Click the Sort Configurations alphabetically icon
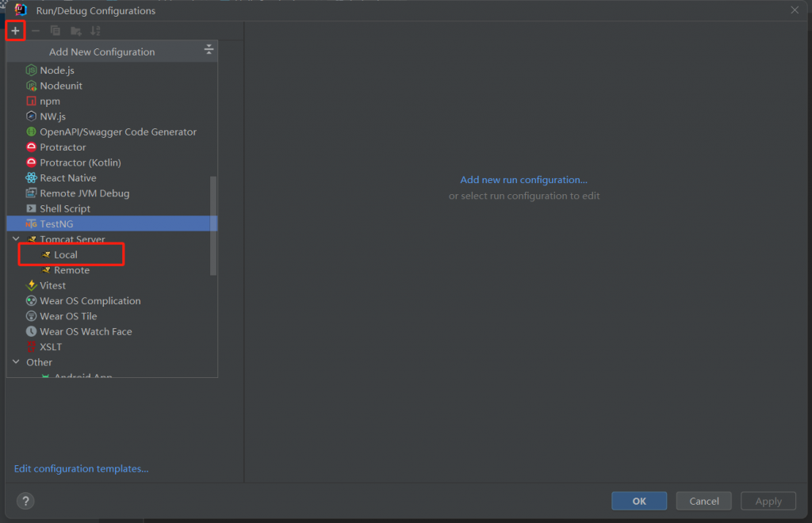 [x=95, y=31]
